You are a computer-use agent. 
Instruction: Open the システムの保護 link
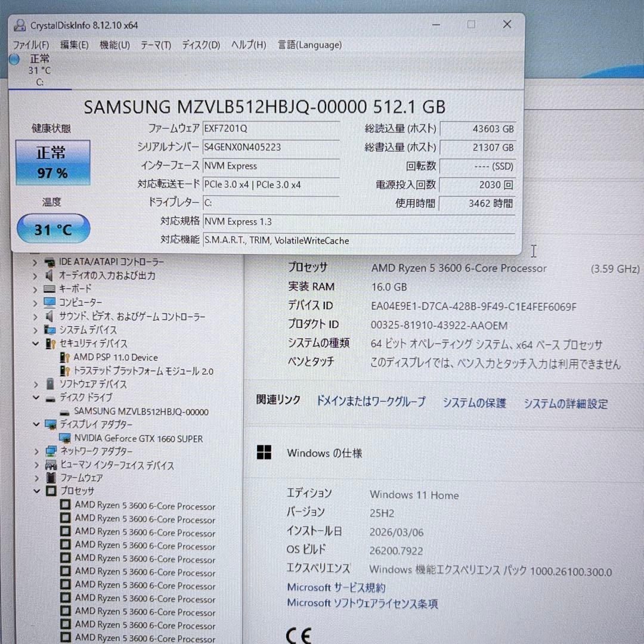tap(475, 403)
